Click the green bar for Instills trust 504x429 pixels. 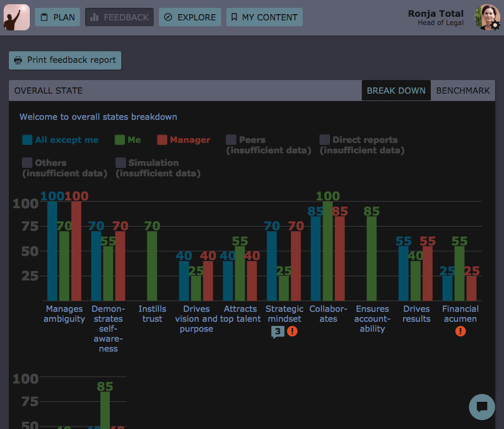coord(152,266)
